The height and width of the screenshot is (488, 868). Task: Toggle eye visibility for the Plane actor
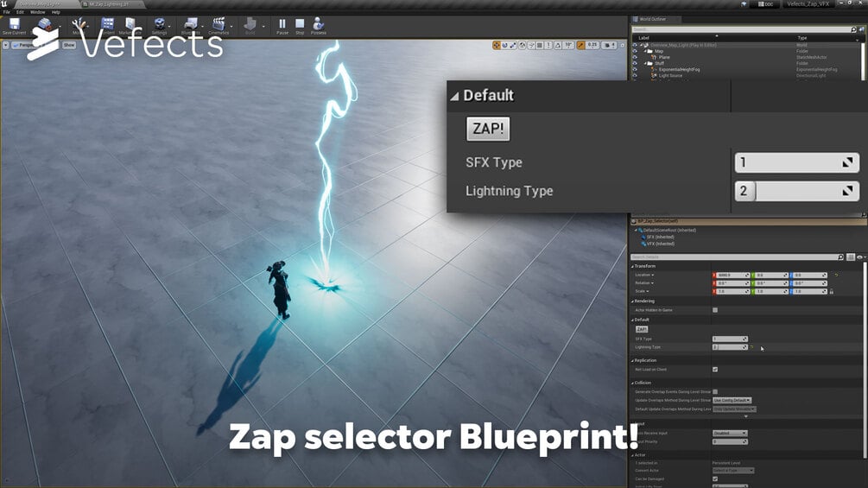[x=635, y=57]
